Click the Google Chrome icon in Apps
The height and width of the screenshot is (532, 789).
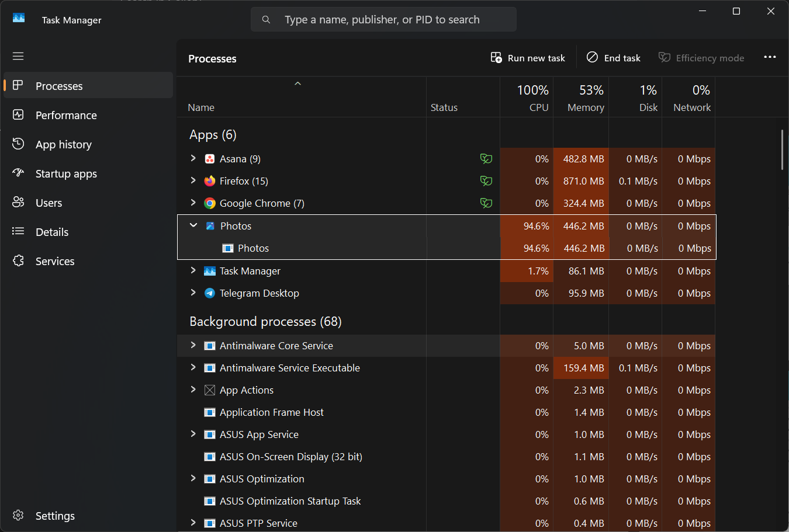coord(210,203)
